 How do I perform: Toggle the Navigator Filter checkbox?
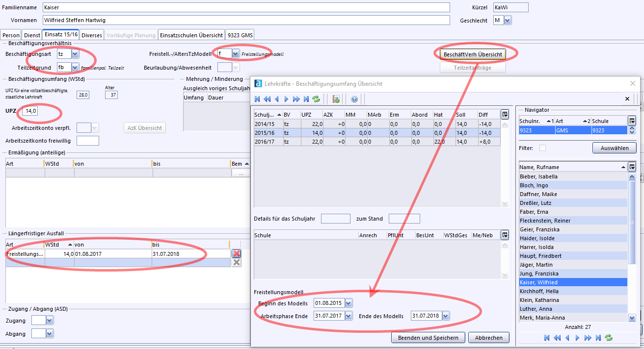pos(542,148)
